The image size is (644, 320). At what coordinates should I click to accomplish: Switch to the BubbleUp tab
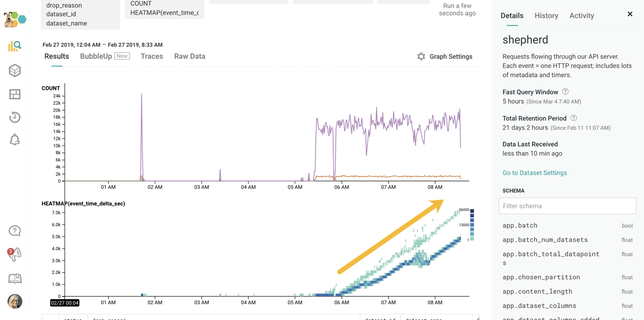96,56
